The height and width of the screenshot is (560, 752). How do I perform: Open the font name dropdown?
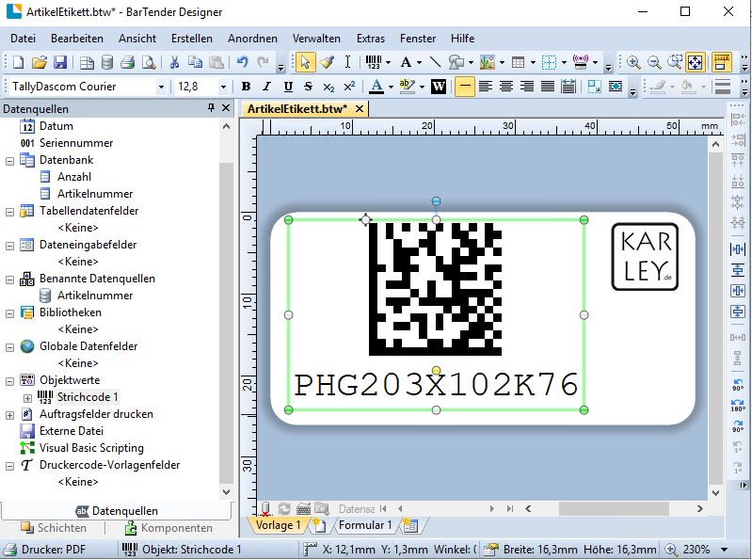(x=161, y=88)
